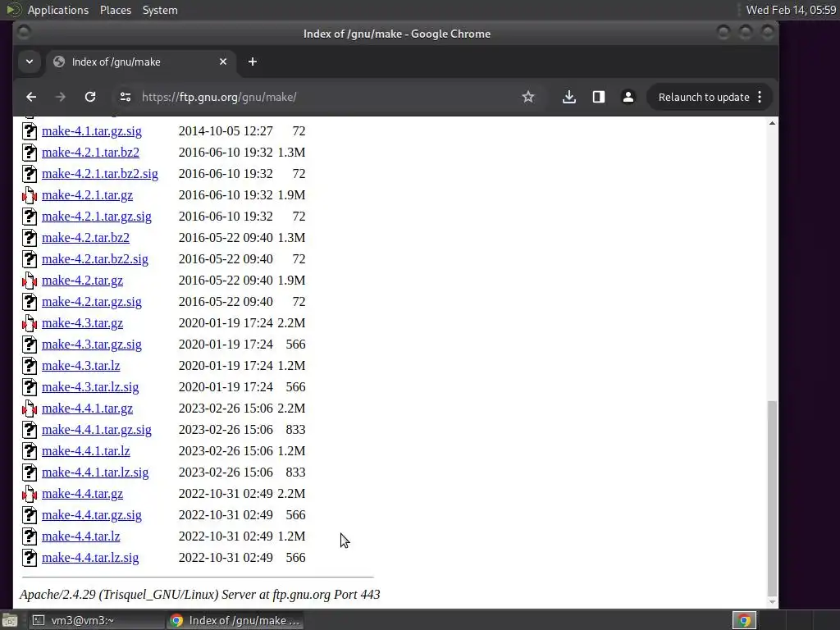The width and height of the screenshot is (840, 630).
Task: Open the Chrome profile icon
Action: 628,97
